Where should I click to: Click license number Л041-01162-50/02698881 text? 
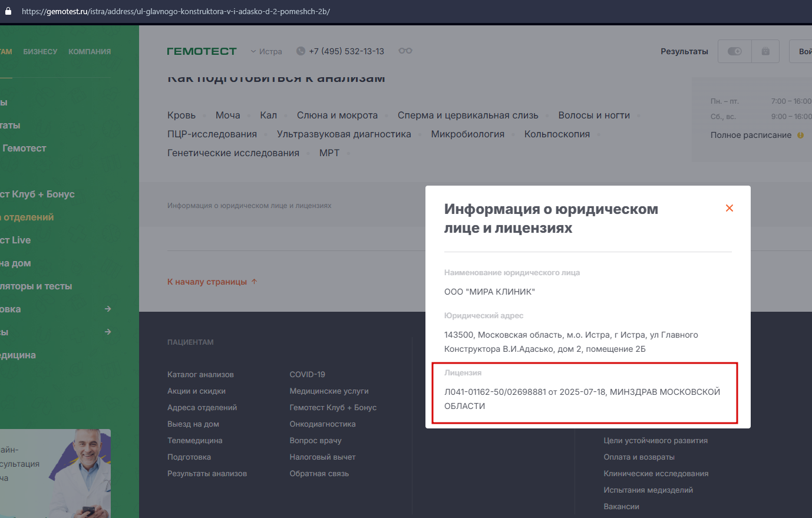pos(495,392)
